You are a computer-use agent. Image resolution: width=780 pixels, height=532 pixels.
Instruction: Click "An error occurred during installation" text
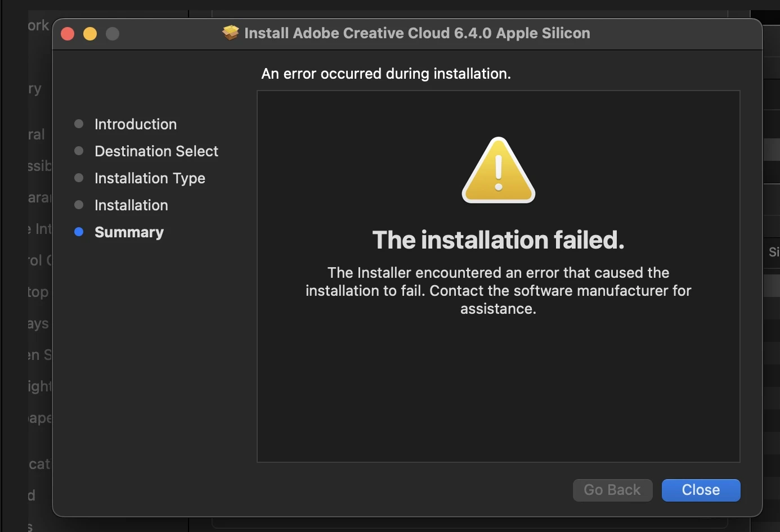click(x=386, y=74)
